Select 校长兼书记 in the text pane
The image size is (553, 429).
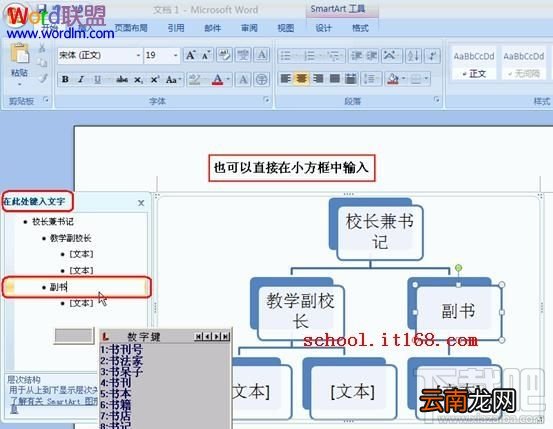(53, 222)
